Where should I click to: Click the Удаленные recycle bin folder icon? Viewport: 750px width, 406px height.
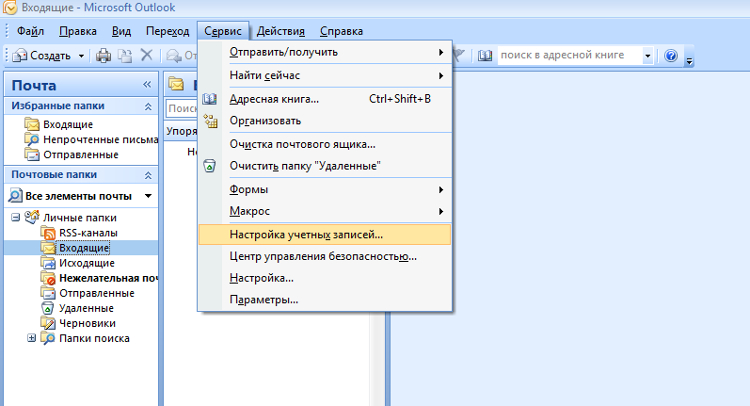48,308
